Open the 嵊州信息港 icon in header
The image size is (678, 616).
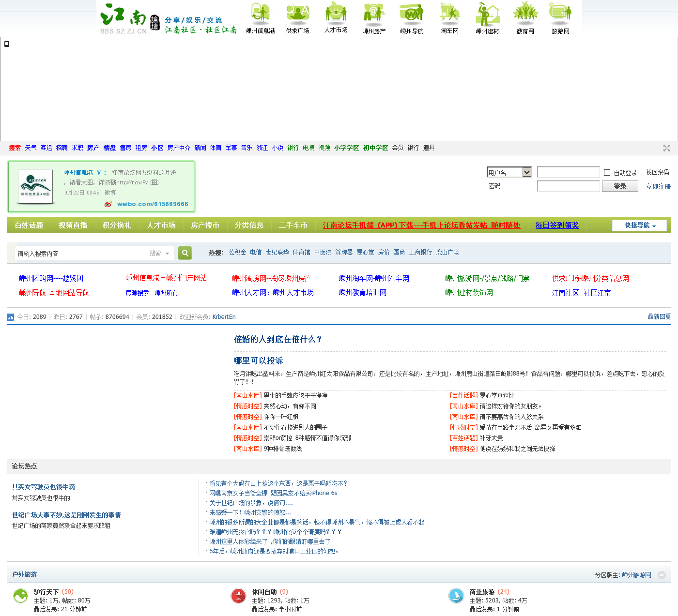[260, 18]
